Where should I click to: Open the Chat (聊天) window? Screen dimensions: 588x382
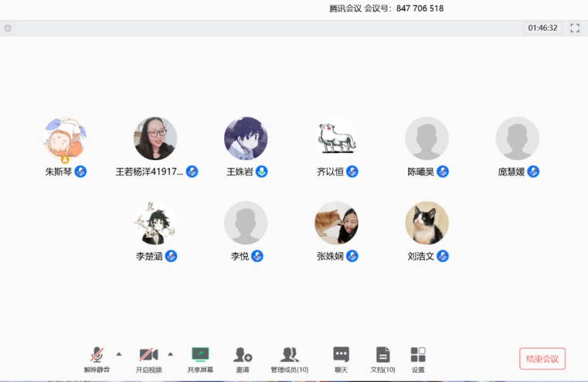tap(341, 356)
